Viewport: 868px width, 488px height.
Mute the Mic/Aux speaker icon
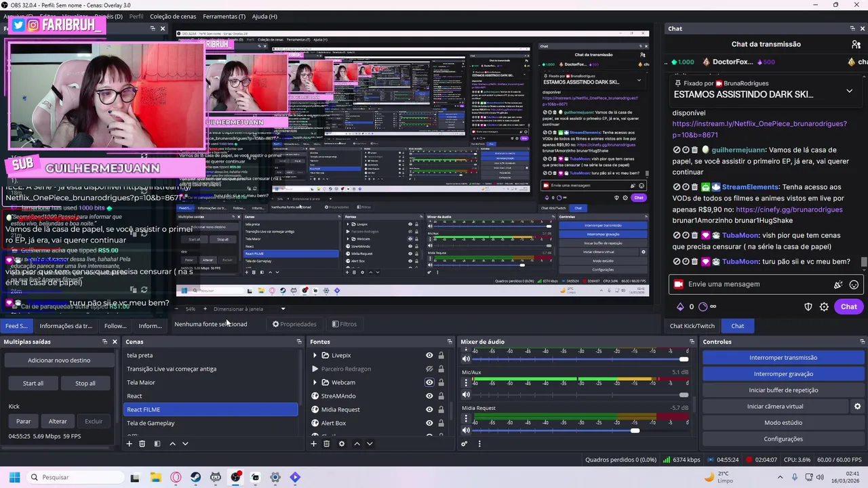pos(466,394)
